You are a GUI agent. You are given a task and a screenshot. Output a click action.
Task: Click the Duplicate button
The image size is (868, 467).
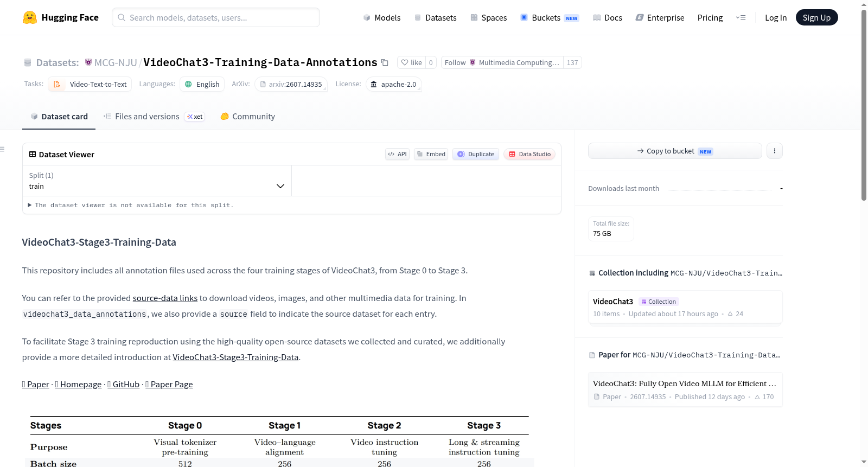pyautogui.click(x=476, y=154)
